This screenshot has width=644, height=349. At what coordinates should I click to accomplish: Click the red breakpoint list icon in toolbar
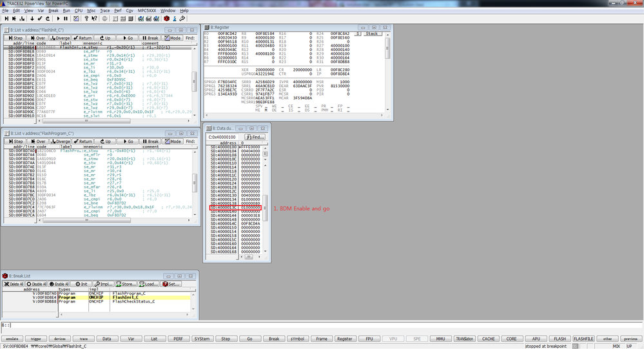tap(166, 19)
